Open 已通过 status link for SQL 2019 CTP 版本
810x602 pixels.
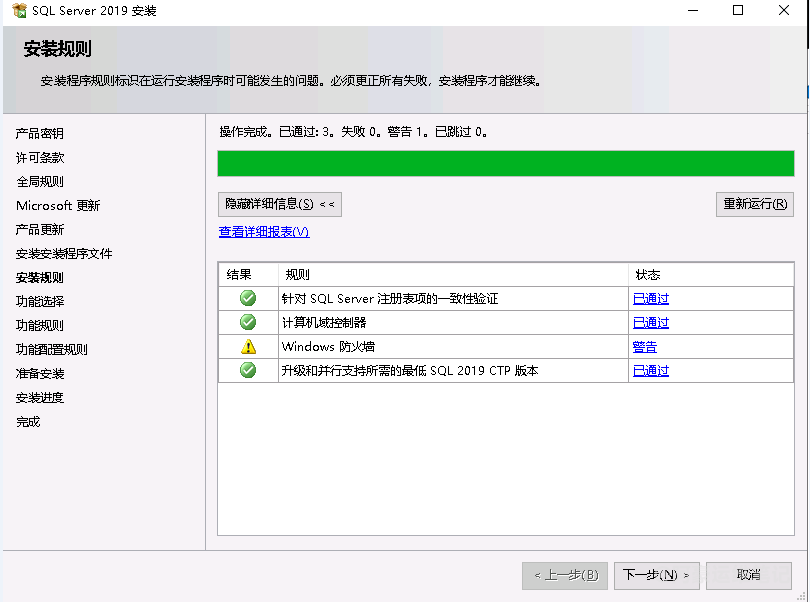[651, 371]
